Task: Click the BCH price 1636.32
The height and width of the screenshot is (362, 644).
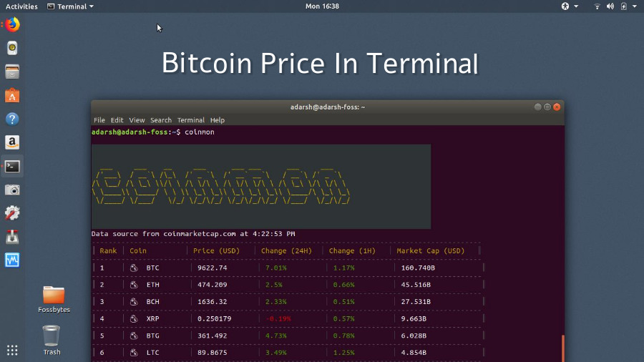Action: pos(213,302)
